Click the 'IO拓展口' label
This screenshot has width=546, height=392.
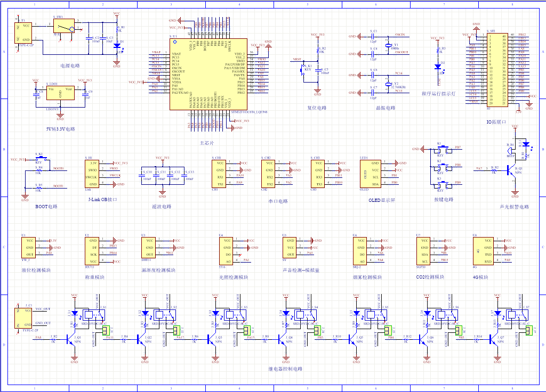(x=496, y=122)
